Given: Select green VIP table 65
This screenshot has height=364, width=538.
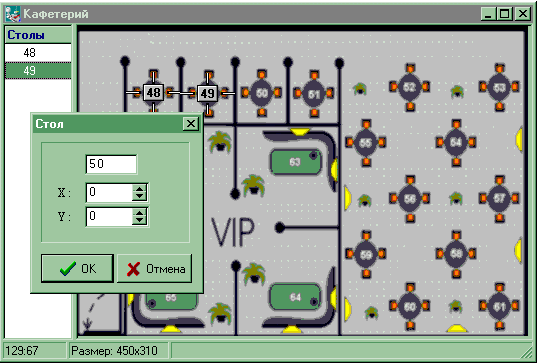Looking at the screenshot, I should point(172,301).
